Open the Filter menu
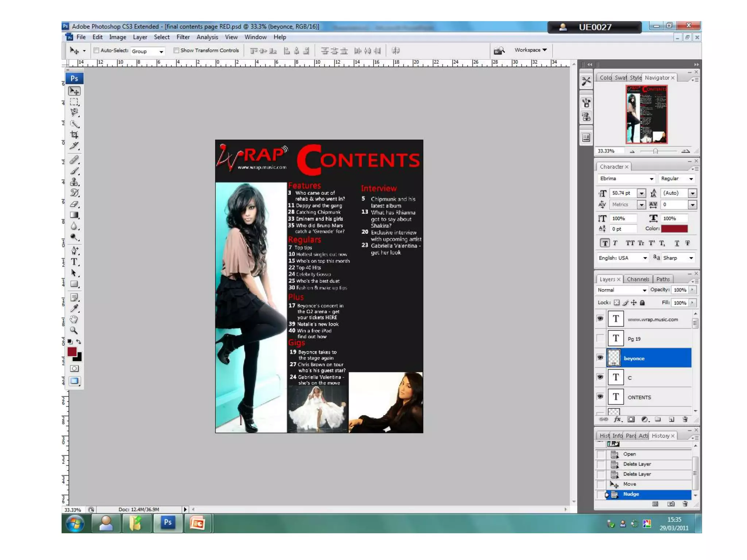Screen dimensions: 747x560 pos(183,37)
